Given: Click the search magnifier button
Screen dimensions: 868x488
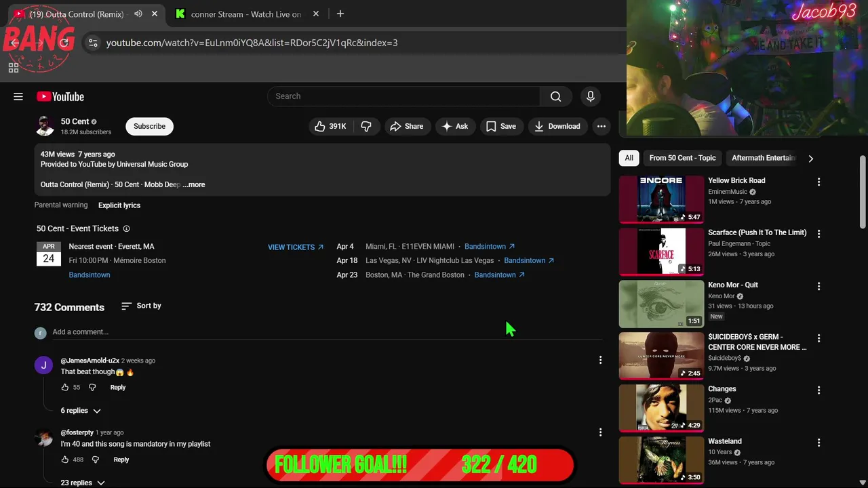Looking at the screenshot, I should 555,96.
